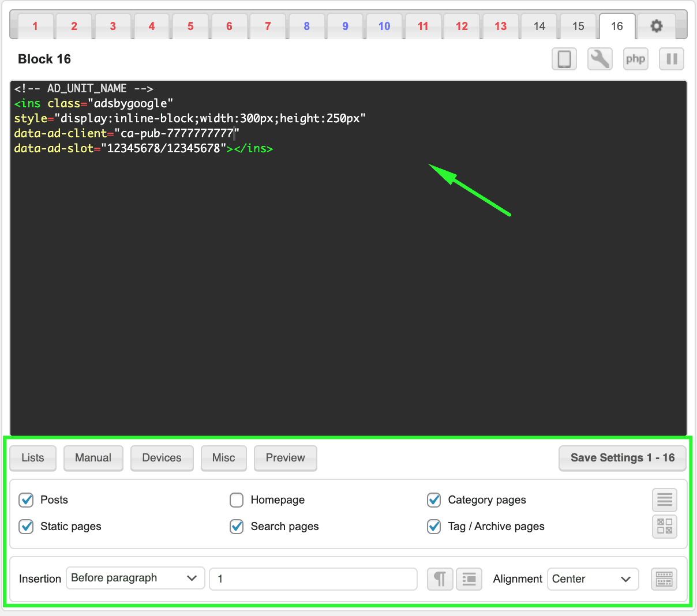697x616 pixels.
Task: Open the settings gear tab
Action: point(656,26)
